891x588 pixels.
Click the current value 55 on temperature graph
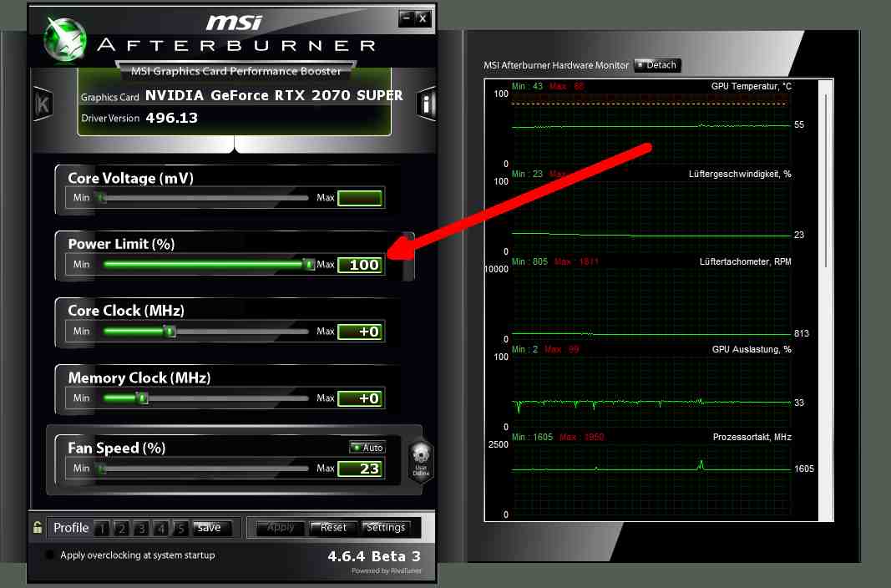tap(799, 125)
